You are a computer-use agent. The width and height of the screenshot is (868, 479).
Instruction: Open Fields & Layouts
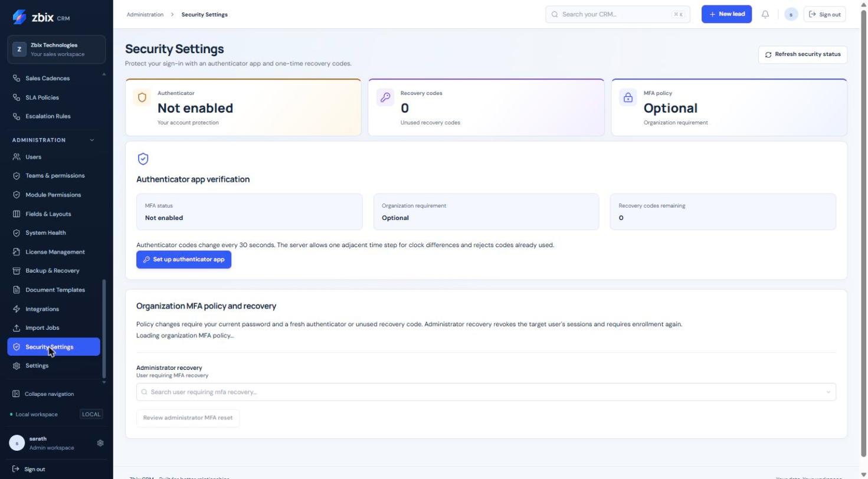(54, 214)
